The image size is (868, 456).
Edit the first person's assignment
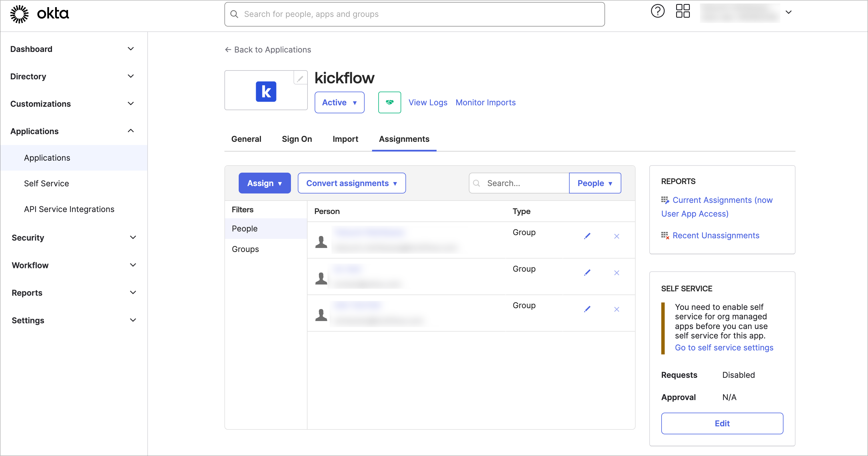[587, 236]
